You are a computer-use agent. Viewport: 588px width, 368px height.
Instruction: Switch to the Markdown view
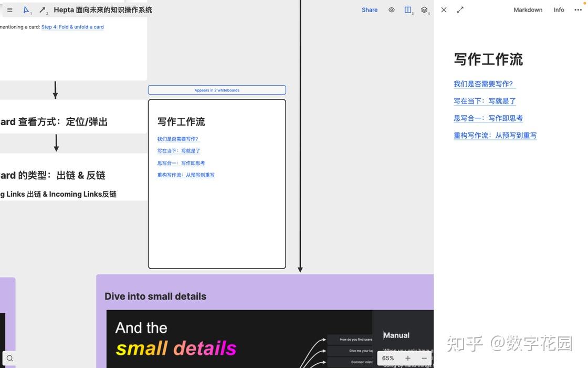[528, 9]
